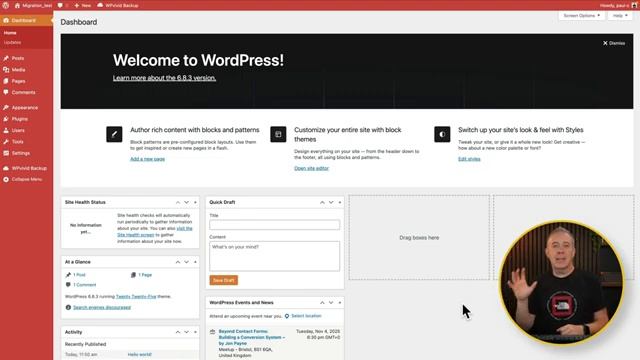Click the Howdy user account menu

click(x=617, y=5)
